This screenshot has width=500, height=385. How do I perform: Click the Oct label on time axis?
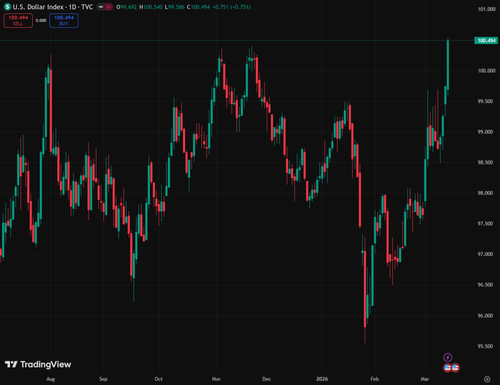click(159, 379)
